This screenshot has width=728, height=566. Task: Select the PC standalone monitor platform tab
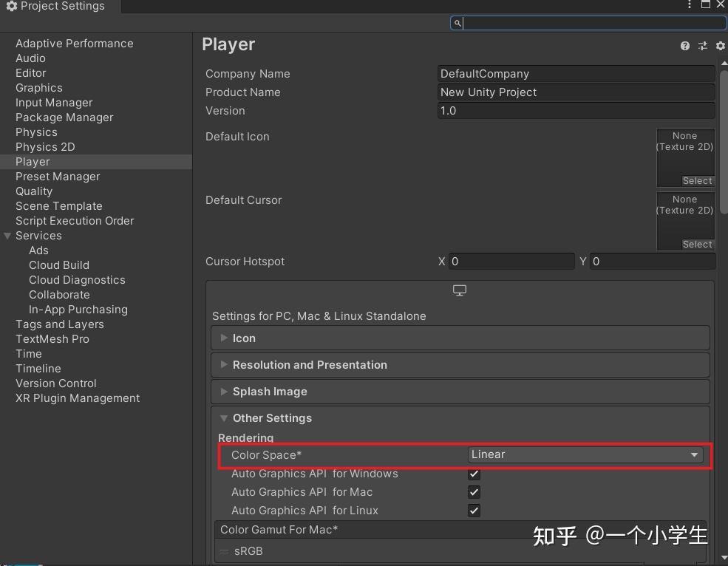pos(460,290)
